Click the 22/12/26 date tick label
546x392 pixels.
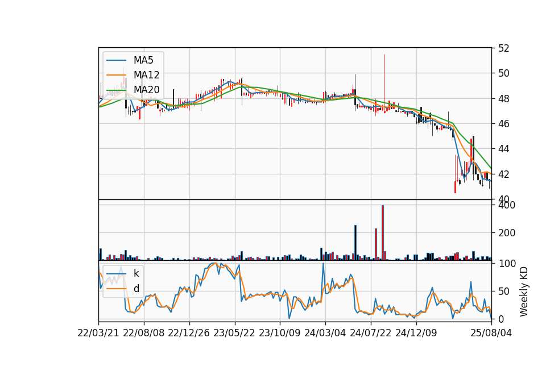pyautogui.click(x=189, y=333)
